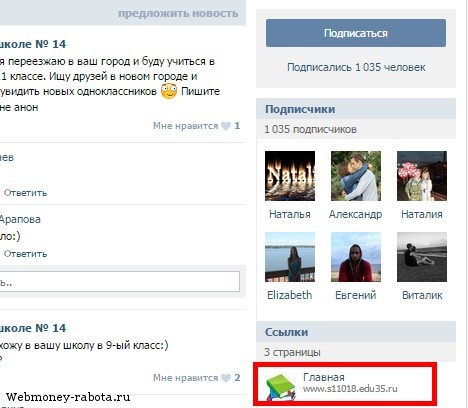Open the 1 035 подписчиков count
The width and height of the screenshot is (468, 408).
click(310, 129)
